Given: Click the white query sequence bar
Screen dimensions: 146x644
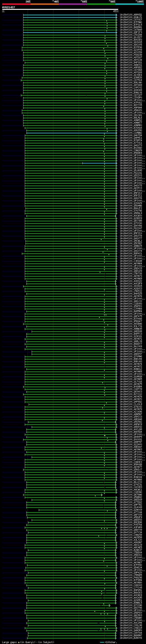Looking at the screenshot, I should 60,10.
